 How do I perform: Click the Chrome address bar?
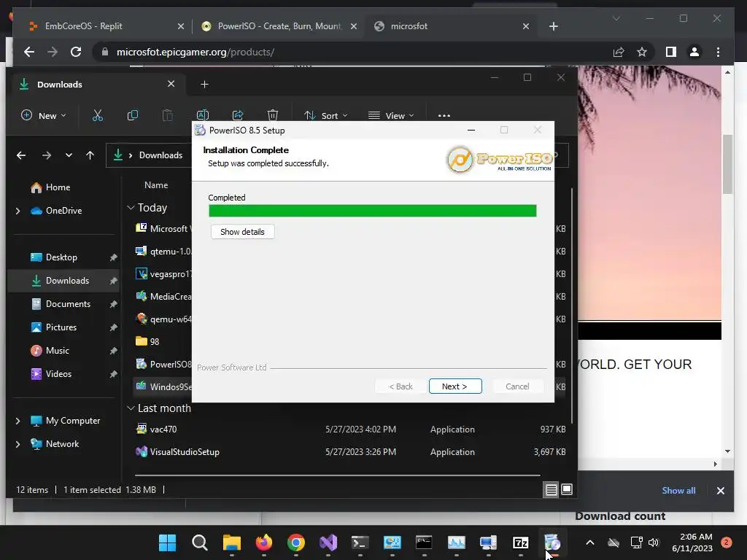352,52
